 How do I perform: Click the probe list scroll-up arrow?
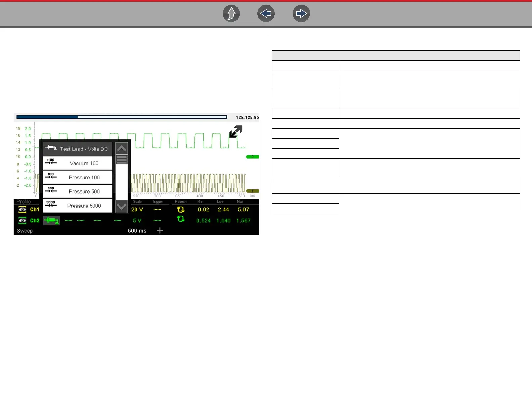point(122,148)
